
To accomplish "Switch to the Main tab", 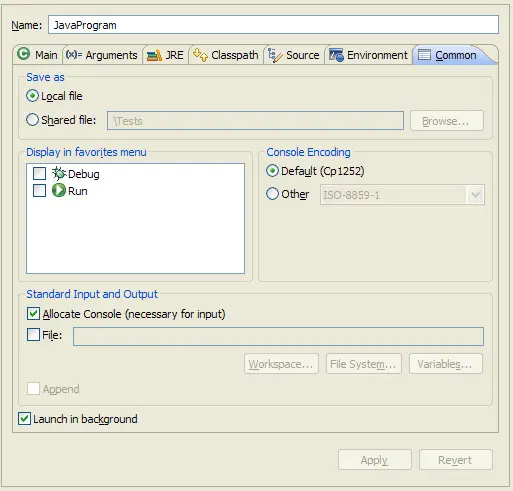I will pyautogui.click(x=37, y=55).
